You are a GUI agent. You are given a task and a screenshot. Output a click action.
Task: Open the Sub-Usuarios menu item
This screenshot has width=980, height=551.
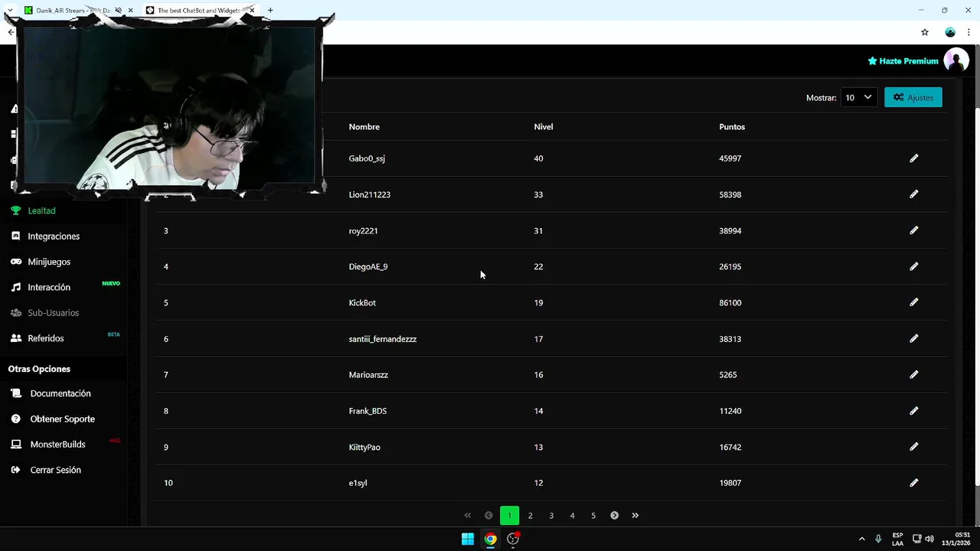point(54,313)
